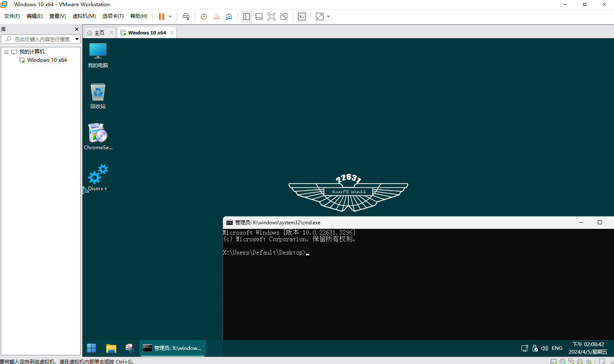Select Windows 10 x64 in the library tree

47,60
